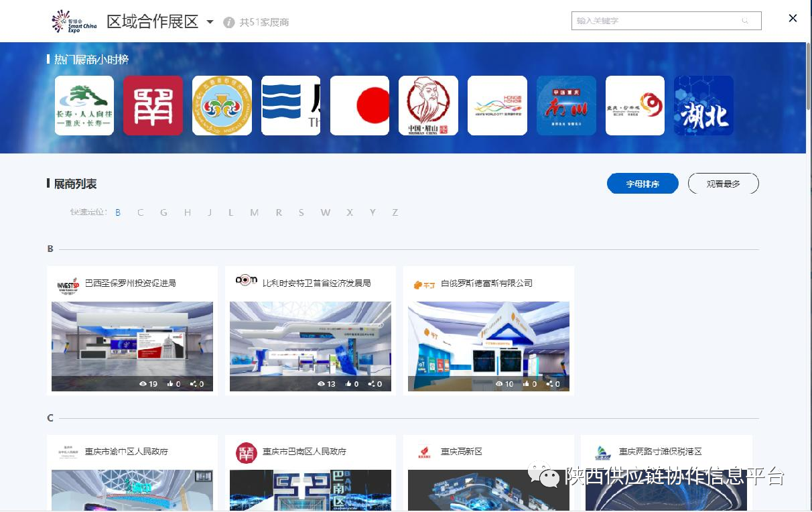This screenshot has width=812, height=512.
Task: Open 比利时安特卫普省经济发展局 exhibitor title
Action: pyautogui.click(x=316, y=283)
